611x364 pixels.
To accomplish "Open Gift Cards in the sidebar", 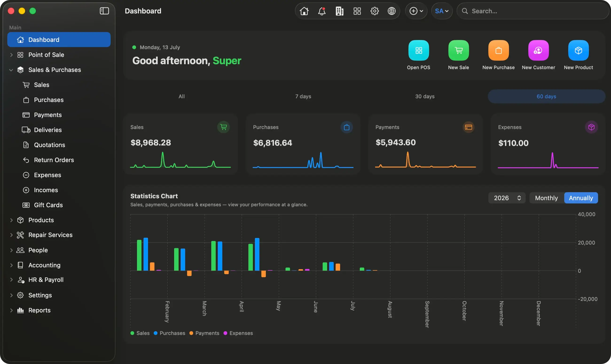I will (59, 205).
